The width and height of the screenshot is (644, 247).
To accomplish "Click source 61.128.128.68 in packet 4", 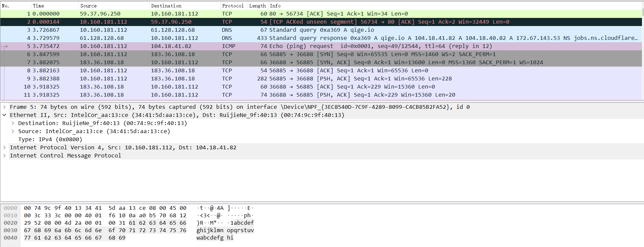I will coord(102,38).
